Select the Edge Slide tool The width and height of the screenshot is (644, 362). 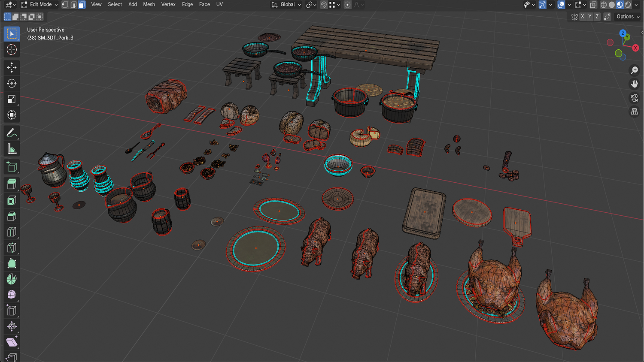tap(12, 311)
